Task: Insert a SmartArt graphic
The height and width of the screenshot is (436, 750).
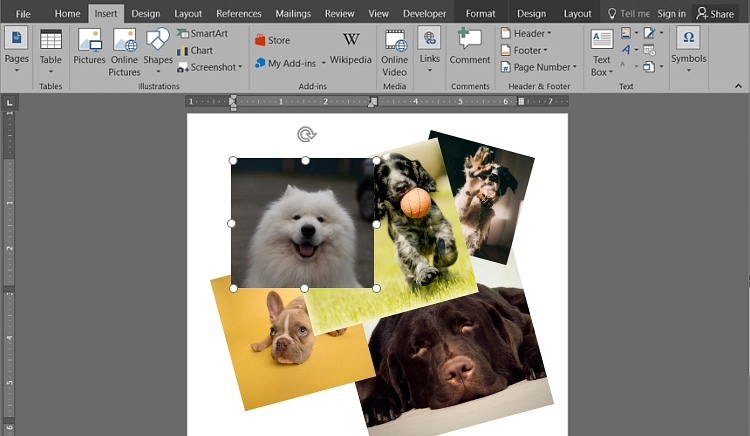Action: point(202,33)
